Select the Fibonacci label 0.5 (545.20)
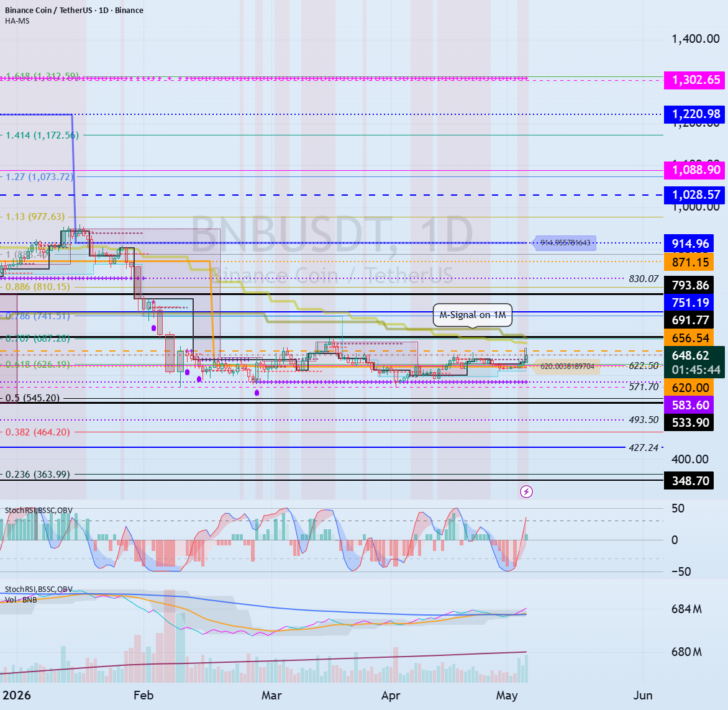The height and width of the screenshot is (710, 728). click(x=32, y=398)
